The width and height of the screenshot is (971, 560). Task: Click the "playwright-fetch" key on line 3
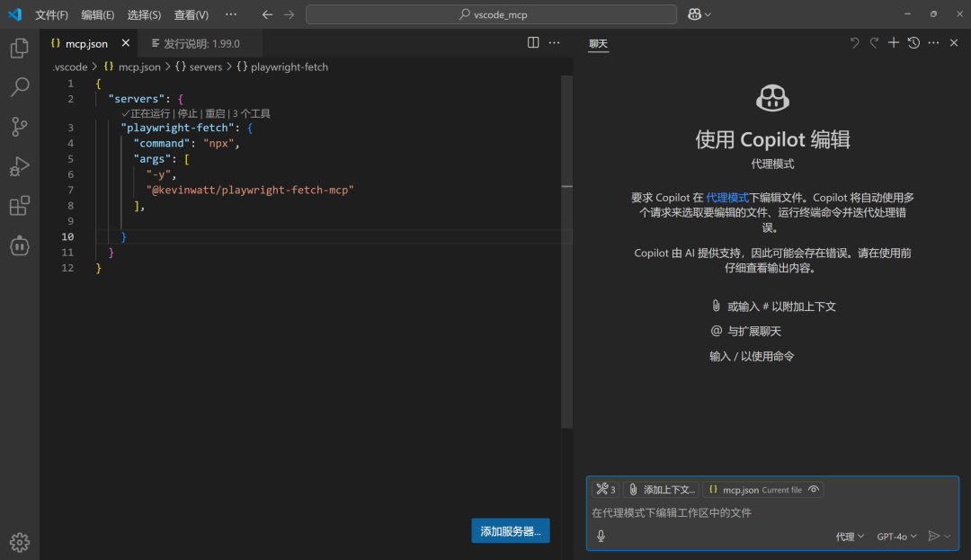coord(178,128)
